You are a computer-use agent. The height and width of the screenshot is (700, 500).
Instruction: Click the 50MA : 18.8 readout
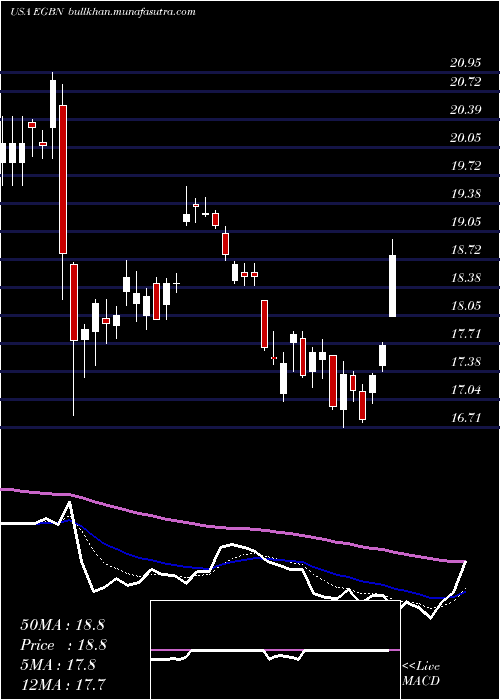click(x=62, y=625)
